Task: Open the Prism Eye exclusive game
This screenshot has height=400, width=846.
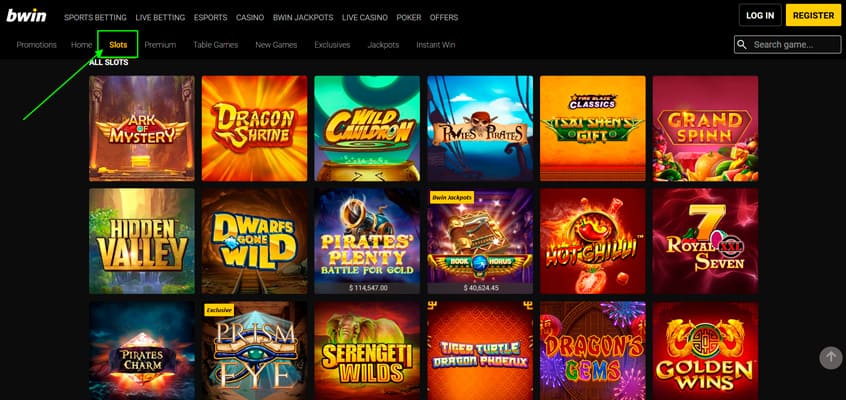Action: (x=255, y=350)
